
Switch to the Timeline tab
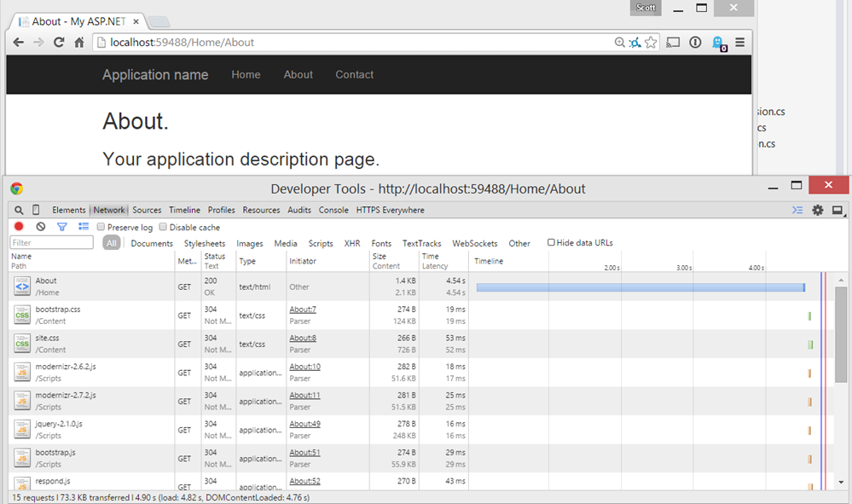click(184, 210)
